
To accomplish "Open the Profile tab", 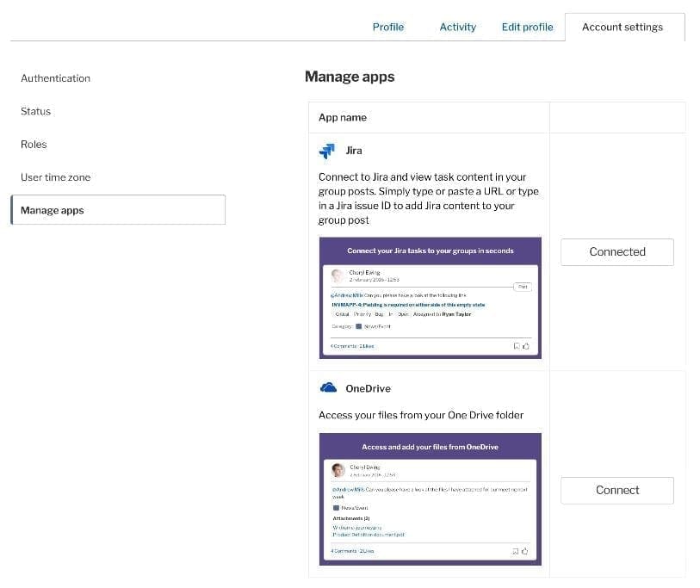I will coord(388,28).
